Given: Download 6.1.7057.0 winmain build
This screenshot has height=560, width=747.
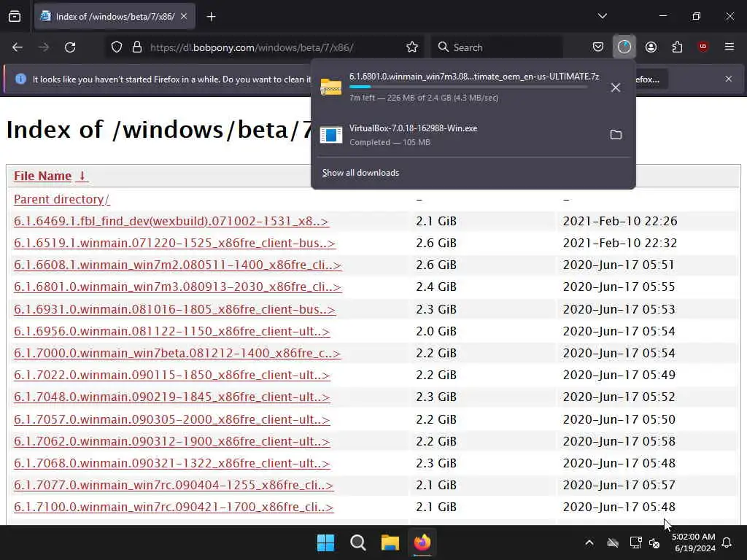Looking at the screenshot, I should [171, 419].
